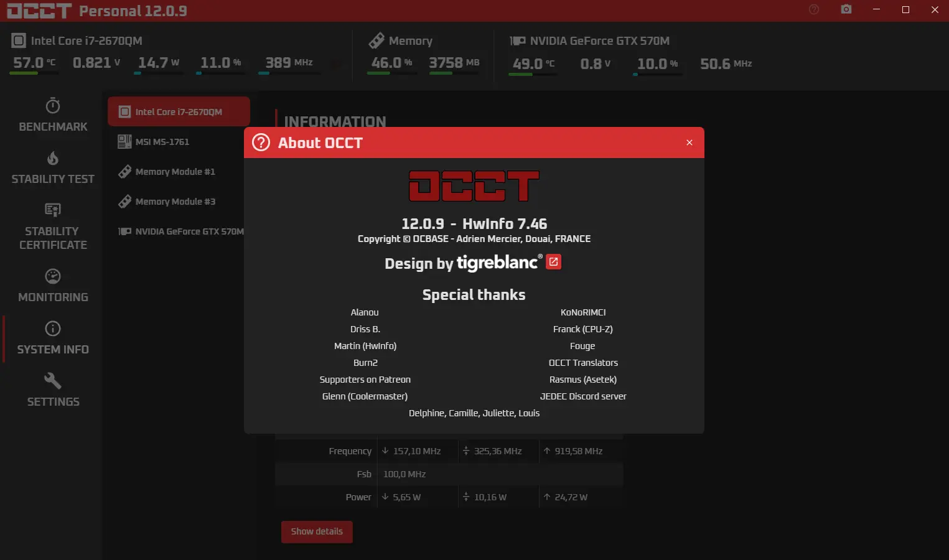Click the Fsb row label
The image size is (949, 560).
[x=364, y=474]
